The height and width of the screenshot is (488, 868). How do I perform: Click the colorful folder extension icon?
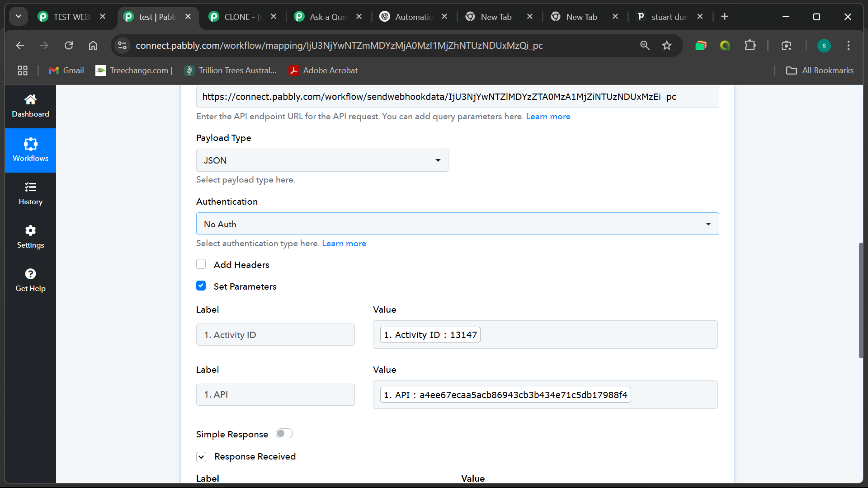(x=701, y=45)
